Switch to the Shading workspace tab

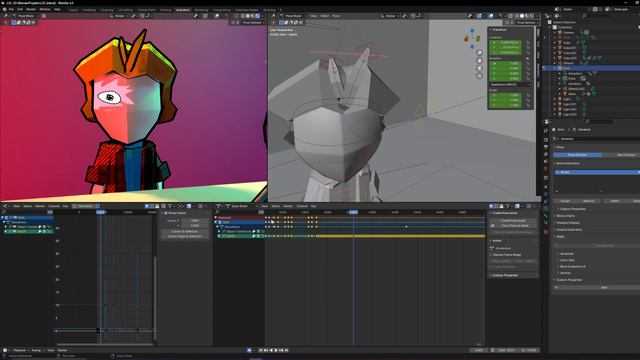click(x=166, y=10)
